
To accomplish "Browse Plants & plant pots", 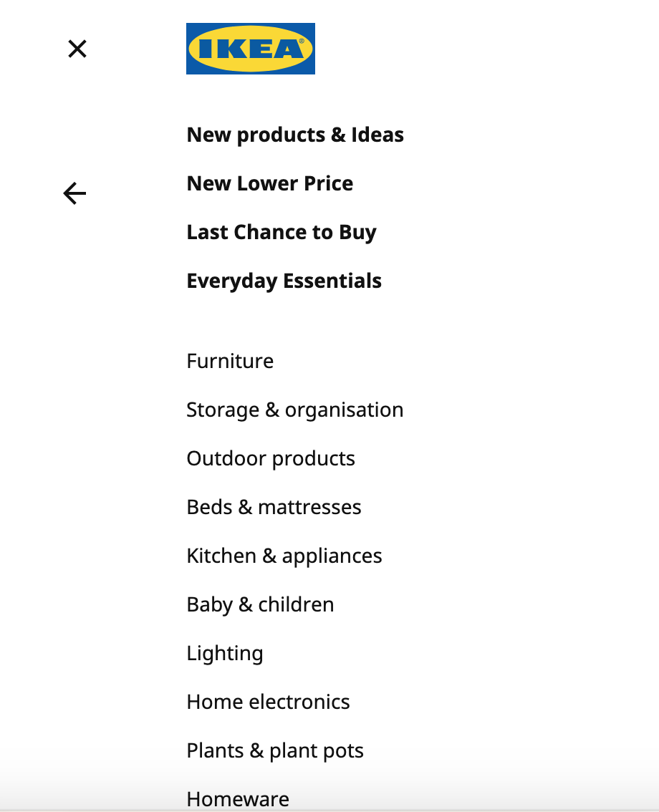I will point(275,750).
